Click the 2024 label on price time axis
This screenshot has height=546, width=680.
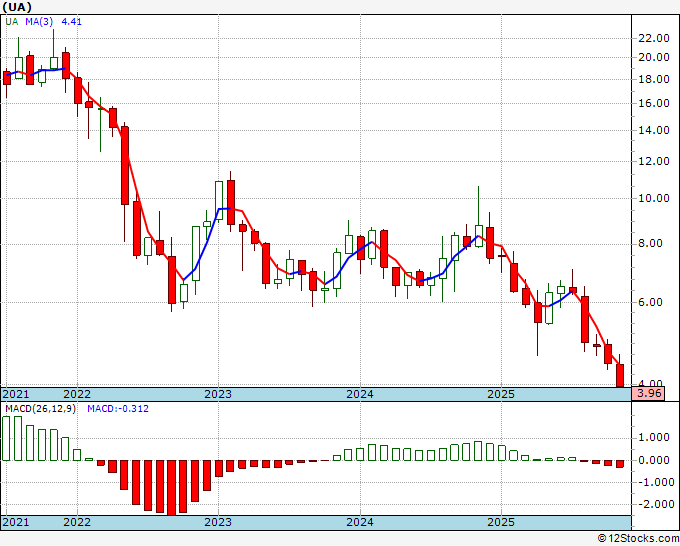pyautogui.click(x=360, y=394)
